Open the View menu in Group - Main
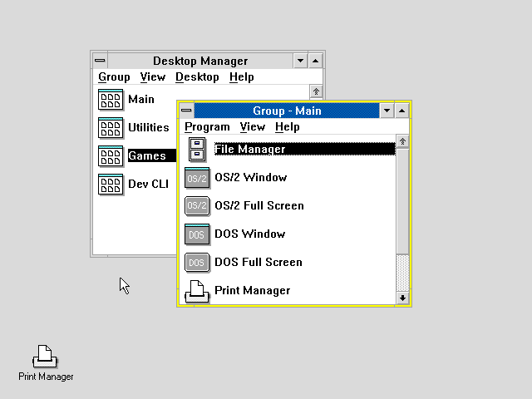 253,127
